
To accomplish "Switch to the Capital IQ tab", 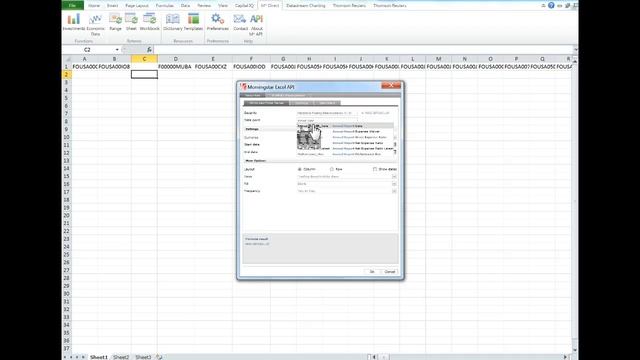I will (x=244, y=6).
